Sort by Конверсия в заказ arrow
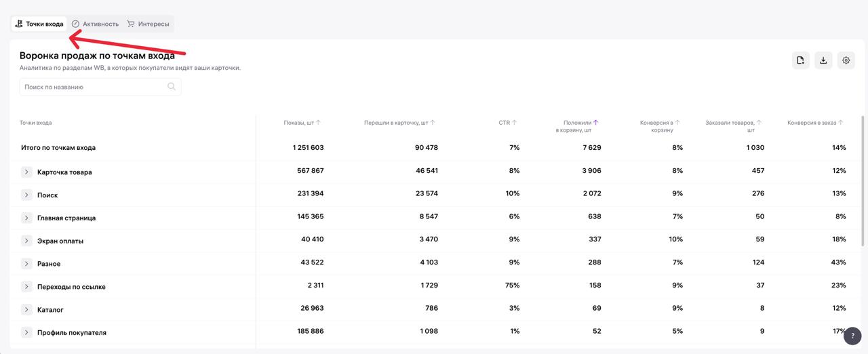 pos(841,123)
